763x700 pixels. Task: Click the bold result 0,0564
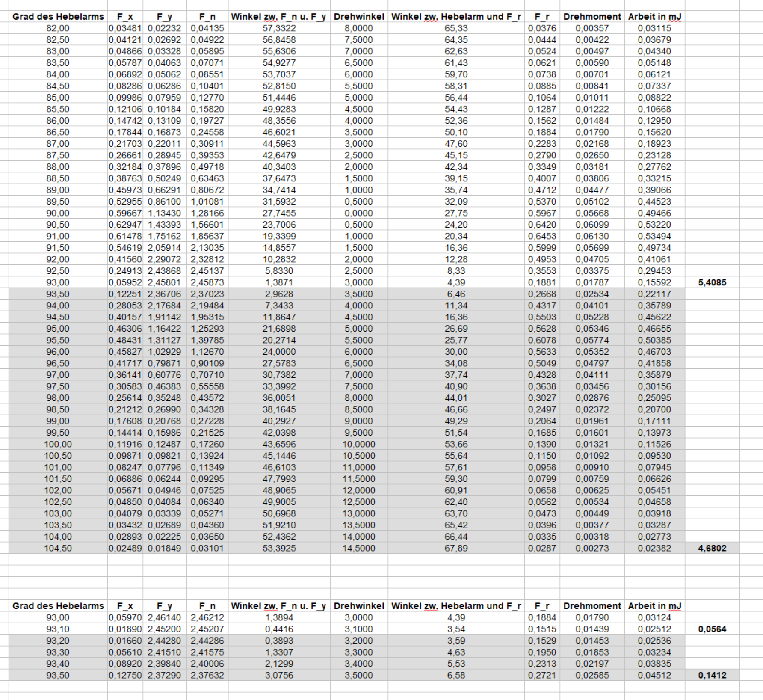click(712, 629)
